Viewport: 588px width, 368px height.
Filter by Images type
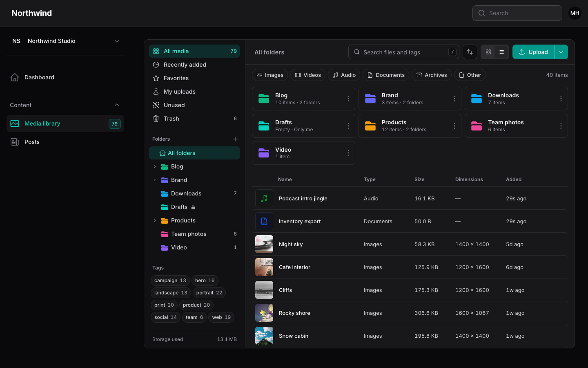tap(270, 75)
